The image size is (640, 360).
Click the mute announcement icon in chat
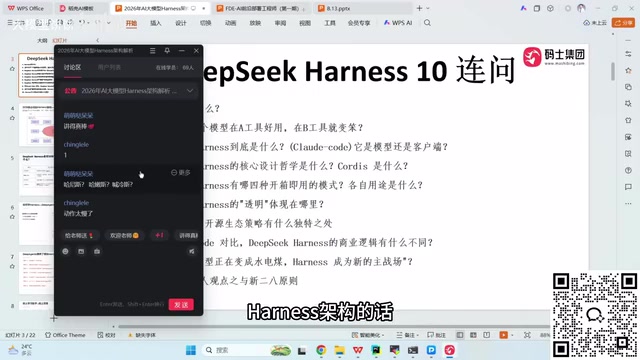191,251
